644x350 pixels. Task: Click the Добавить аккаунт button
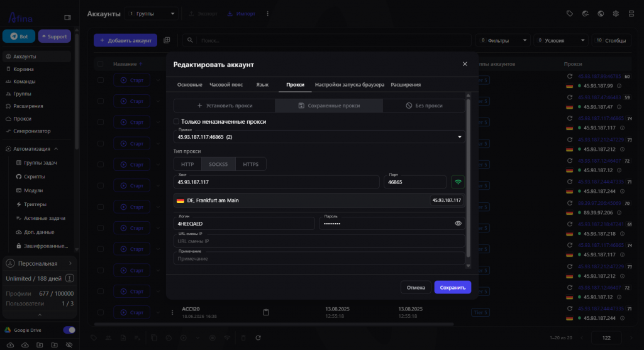tap(125, 40)
